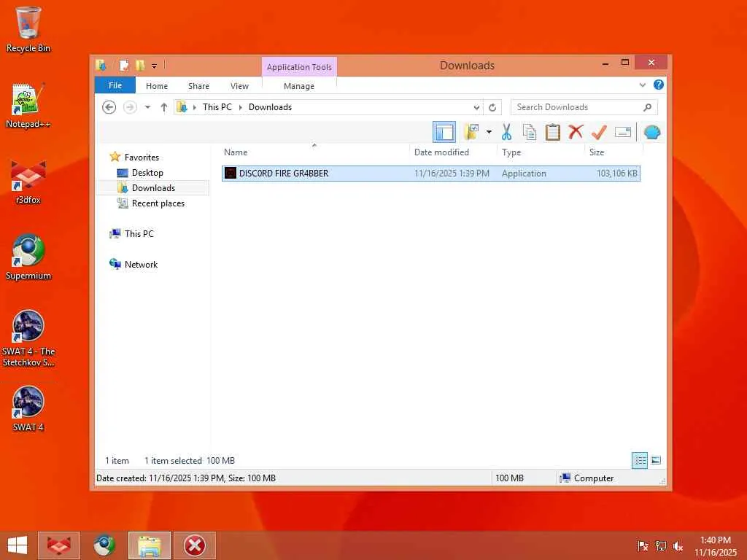Sort by Size column header

[614, 152]
